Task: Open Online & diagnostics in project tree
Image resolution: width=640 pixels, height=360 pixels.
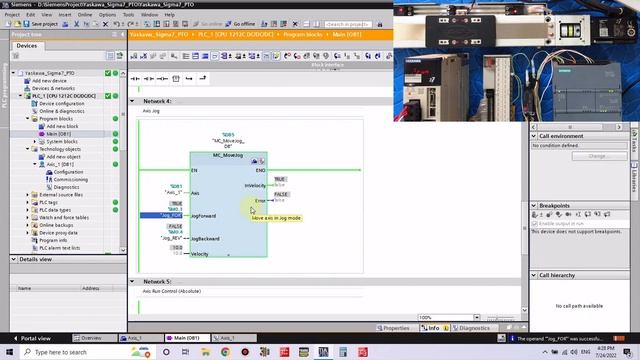Action: tap(62, 111)
